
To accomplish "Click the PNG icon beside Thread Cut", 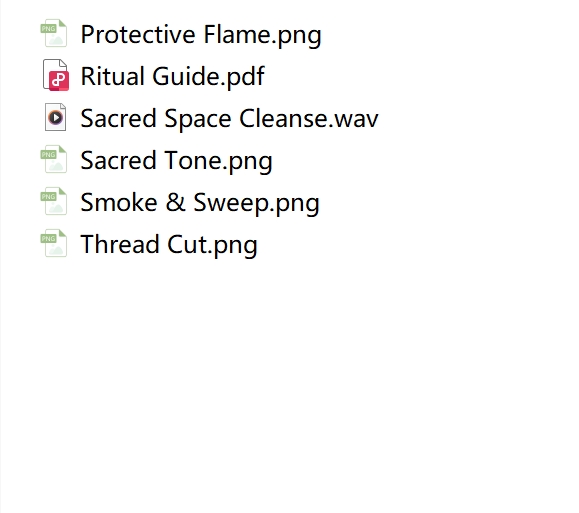I will tap(54, 243).
